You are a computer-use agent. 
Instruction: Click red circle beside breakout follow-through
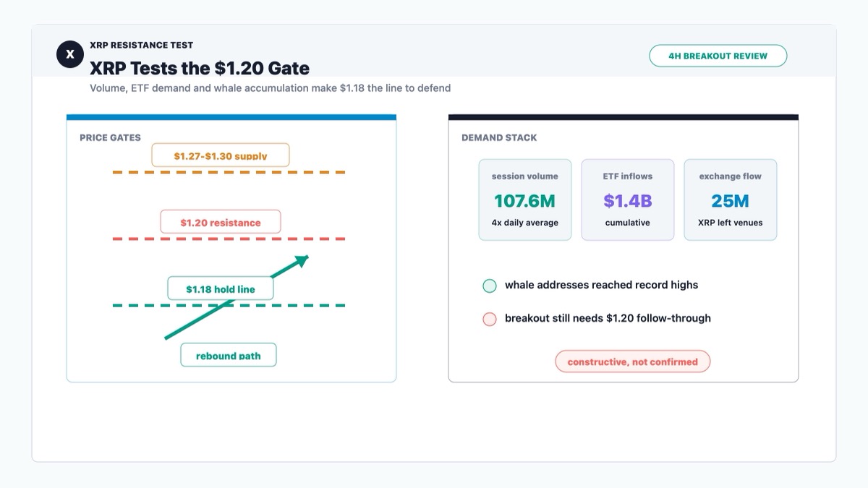coord(490,319)
